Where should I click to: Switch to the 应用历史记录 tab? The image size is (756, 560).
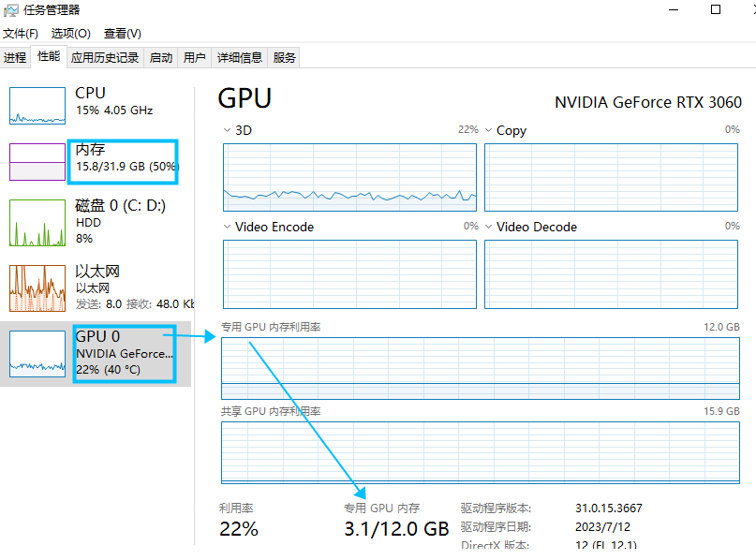click(105, 57)
